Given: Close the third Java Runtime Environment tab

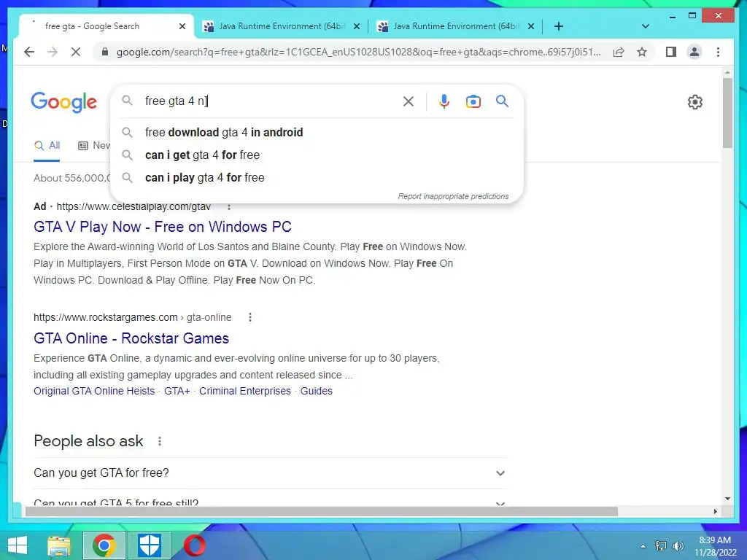Looking at the screenshot, I should pos(531,27).
